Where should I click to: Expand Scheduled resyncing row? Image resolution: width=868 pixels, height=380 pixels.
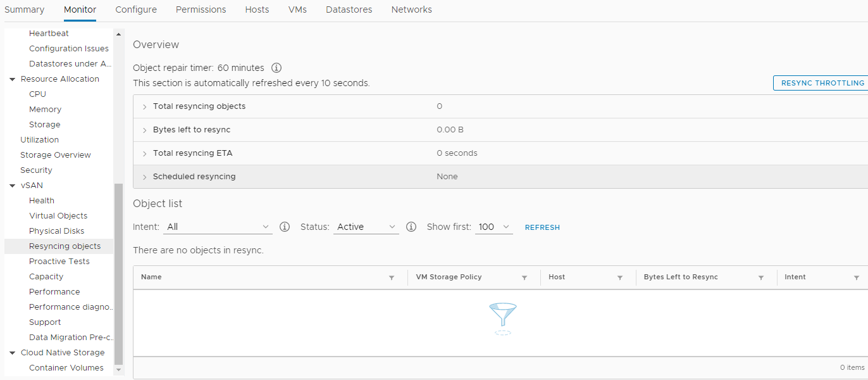(x=144, y=177)
